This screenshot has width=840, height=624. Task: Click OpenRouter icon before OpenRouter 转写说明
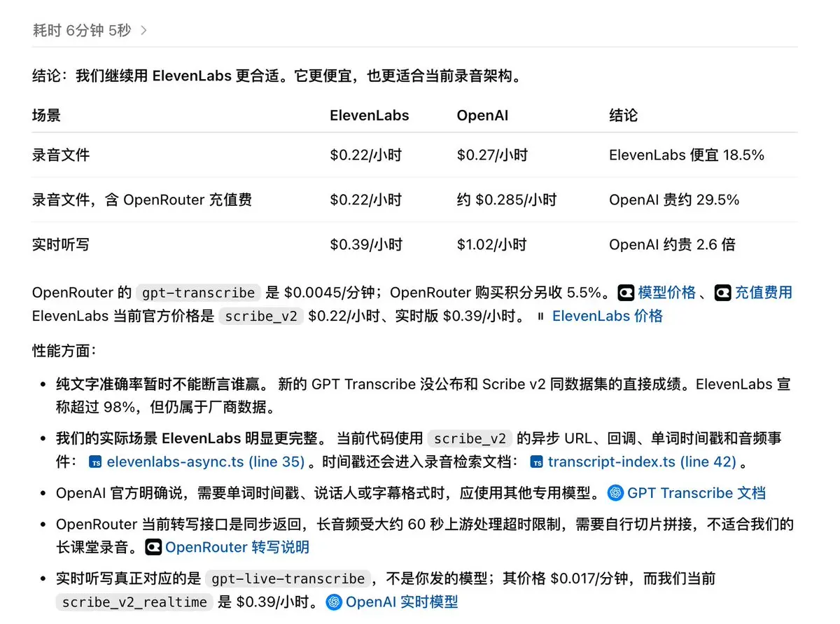coord(153,547)
